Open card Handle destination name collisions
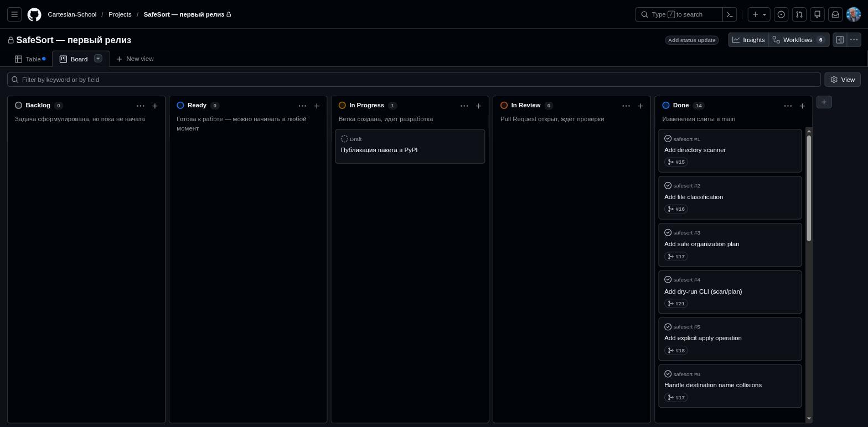Viewport: 868px width, 427px height. click(x=713, y=385)
